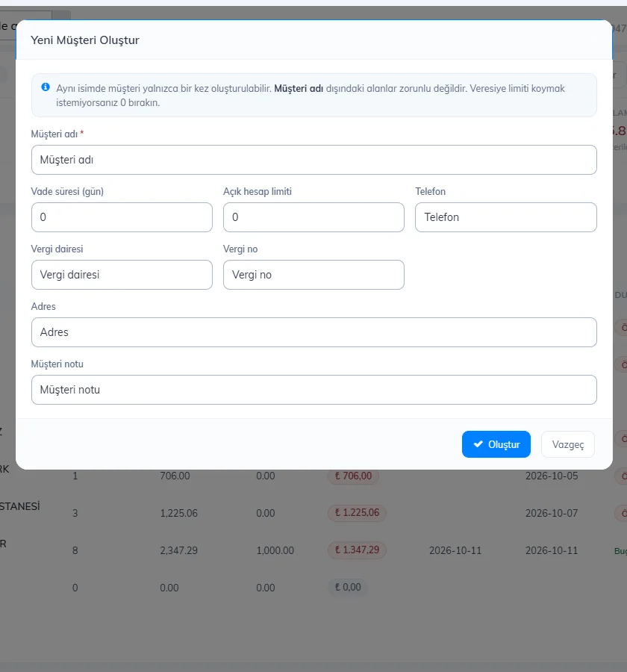The height and width of the screenshot is (672, 627).
Task: Focus the Vergi dairesi field
Action: [122, 275]
